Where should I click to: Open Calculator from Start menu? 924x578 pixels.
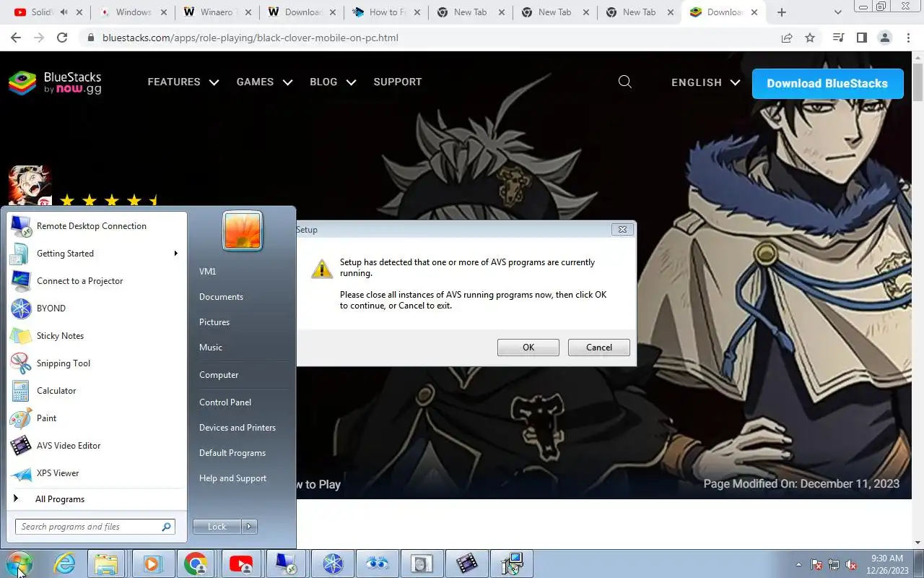tap(97, 391)
